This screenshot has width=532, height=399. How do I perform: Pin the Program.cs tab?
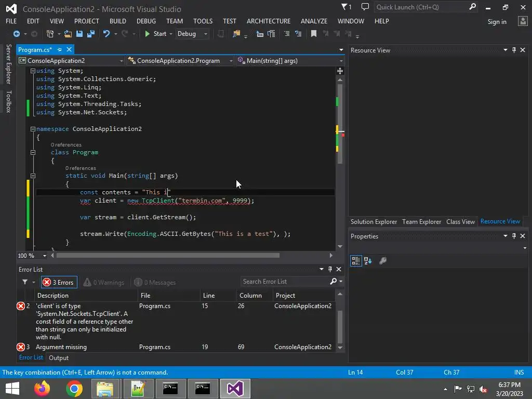[x=60, y=49]
